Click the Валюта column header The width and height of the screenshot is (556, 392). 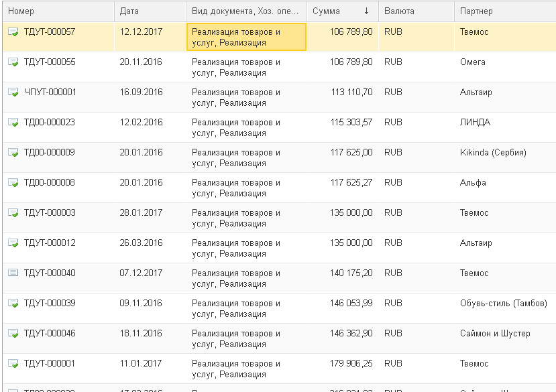tap(399, 11)
